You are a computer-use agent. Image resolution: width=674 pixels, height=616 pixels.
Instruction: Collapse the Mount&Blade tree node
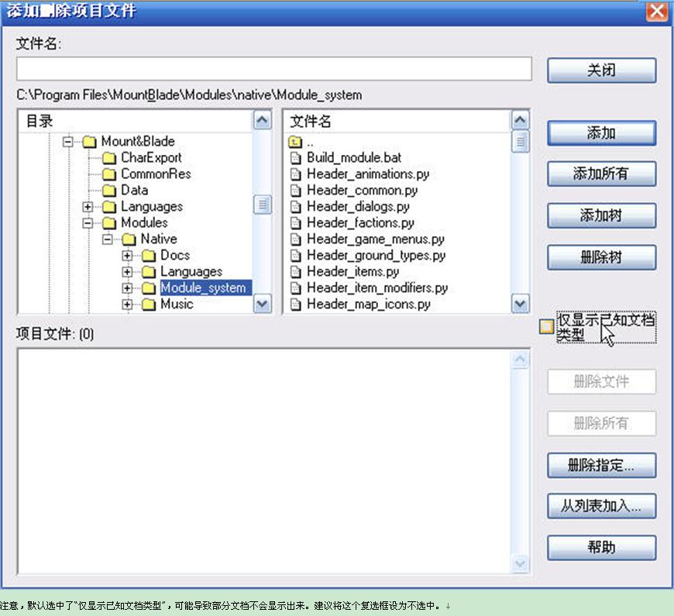click(68, 141)
